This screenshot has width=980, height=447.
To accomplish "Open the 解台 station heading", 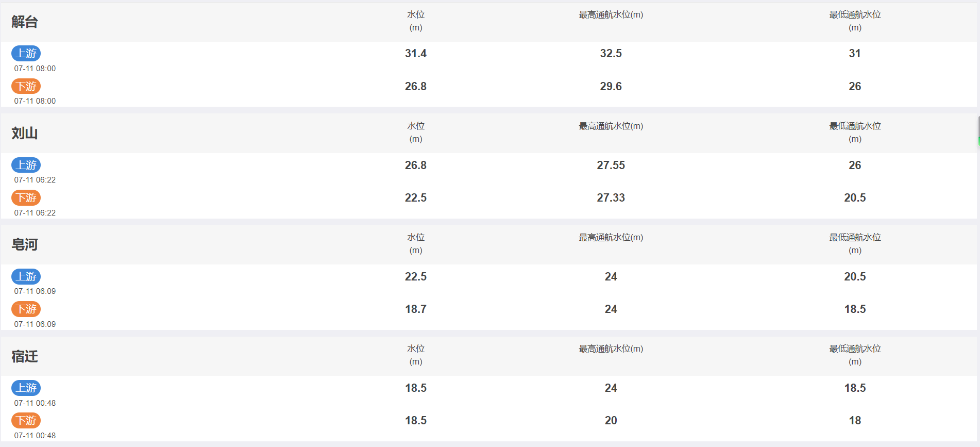I will [25, 22].
